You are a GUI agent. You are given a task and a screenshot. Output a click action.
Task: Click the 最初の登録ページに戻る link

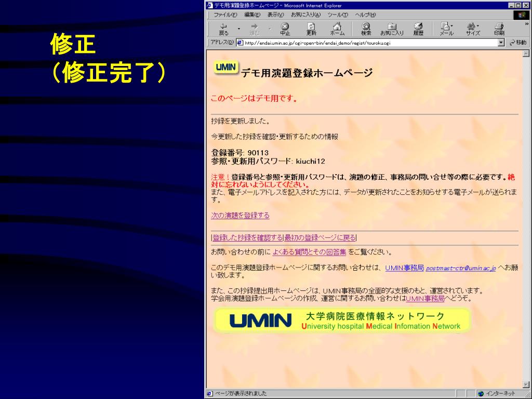click(x=320, y=238)
